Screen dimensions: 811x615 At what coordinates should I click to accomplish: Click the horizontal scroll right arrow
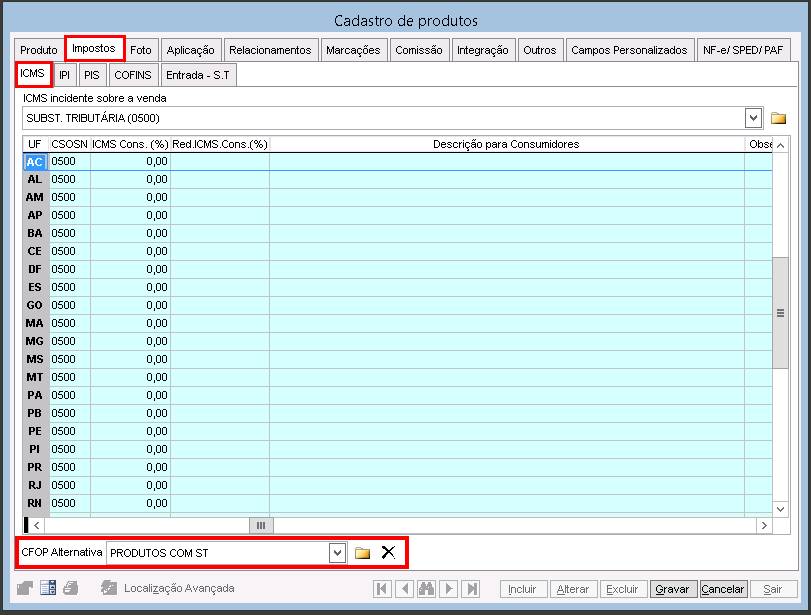[764, 526]
